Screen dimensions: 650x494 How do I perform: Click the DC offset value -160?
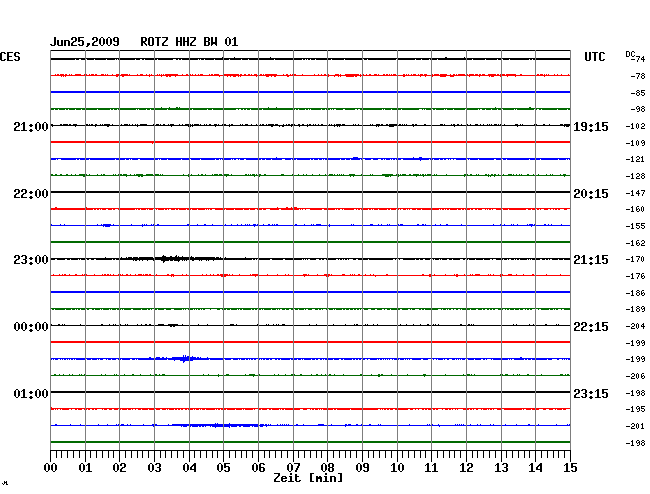[x=635, y=209]
